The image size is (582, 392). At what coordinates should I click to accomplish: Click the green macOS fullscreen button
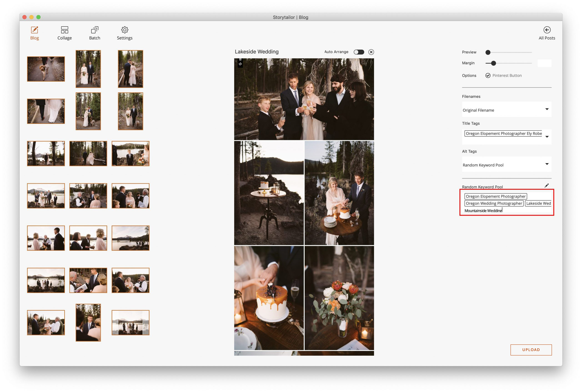(38, 17)
